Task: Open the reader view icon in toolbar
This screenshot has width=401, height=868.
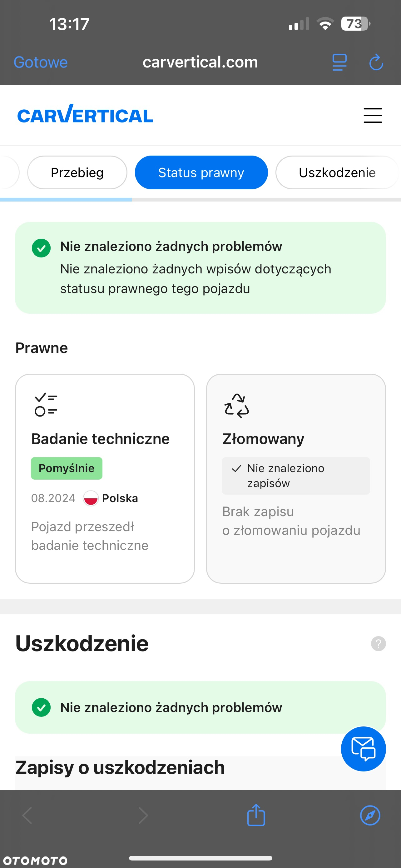Action: [x=339, y=62]
